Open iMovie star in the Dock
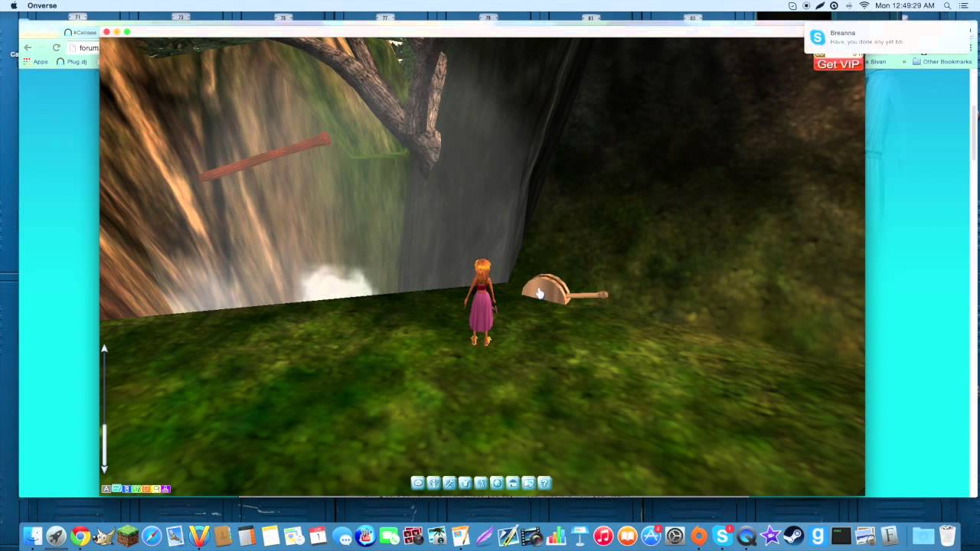 770,536
